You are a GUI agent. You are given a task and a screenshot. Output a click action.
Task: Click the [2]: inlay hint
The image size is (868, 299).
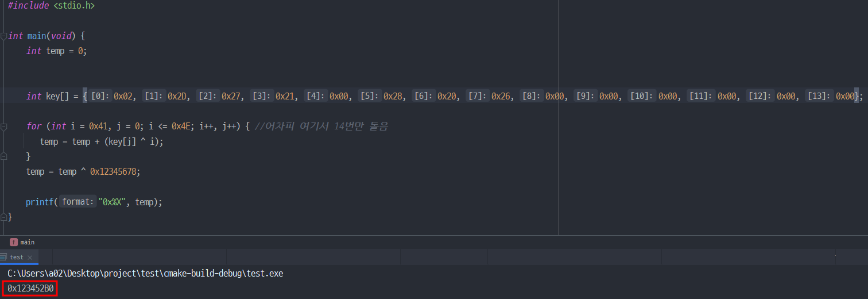click(209, 97)
